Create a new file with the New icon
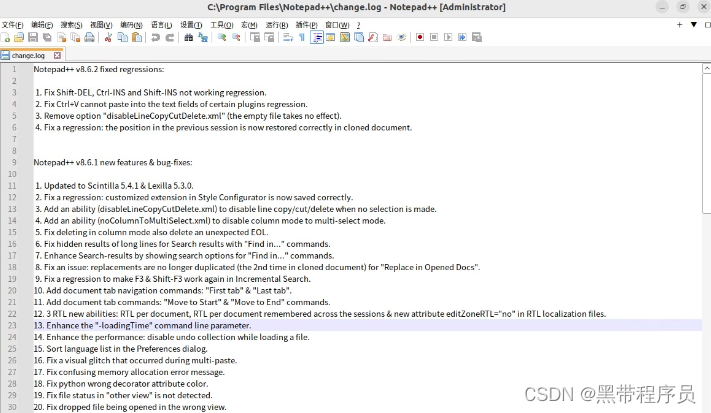 (5, 38)
